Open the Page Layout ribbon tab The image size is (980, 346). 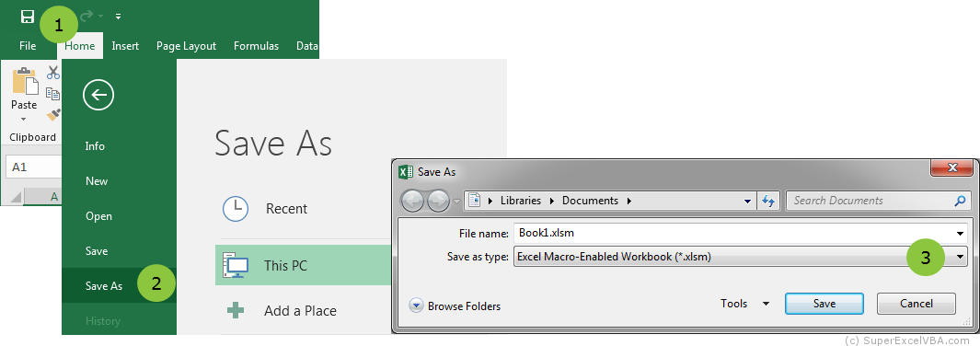186,46
